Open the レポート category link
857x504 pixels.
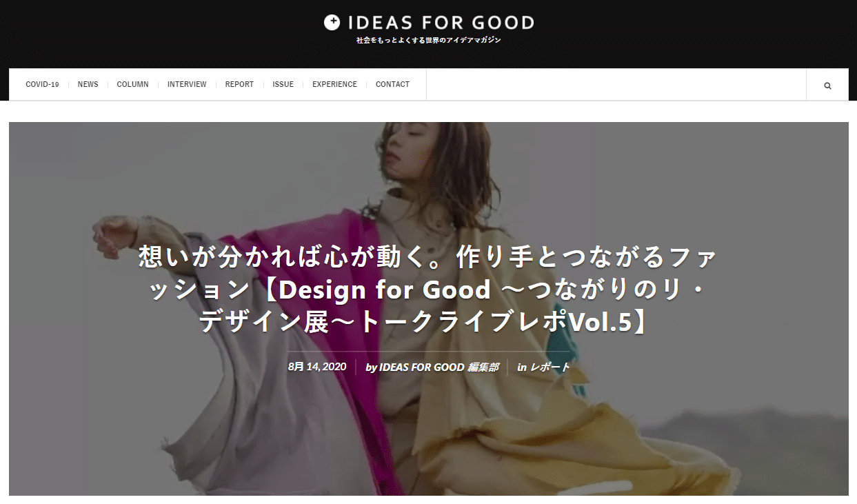[550, 367]
